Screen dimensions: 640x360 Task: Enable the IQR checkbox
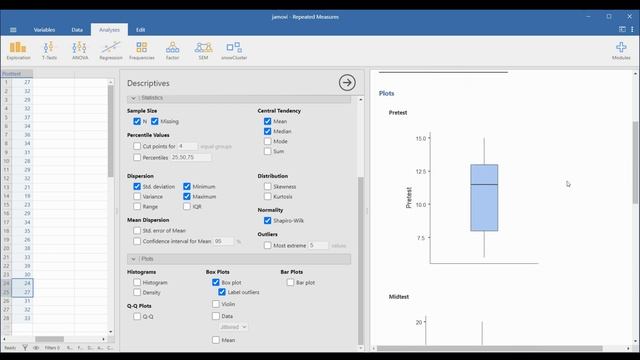(x=187, y=207)
